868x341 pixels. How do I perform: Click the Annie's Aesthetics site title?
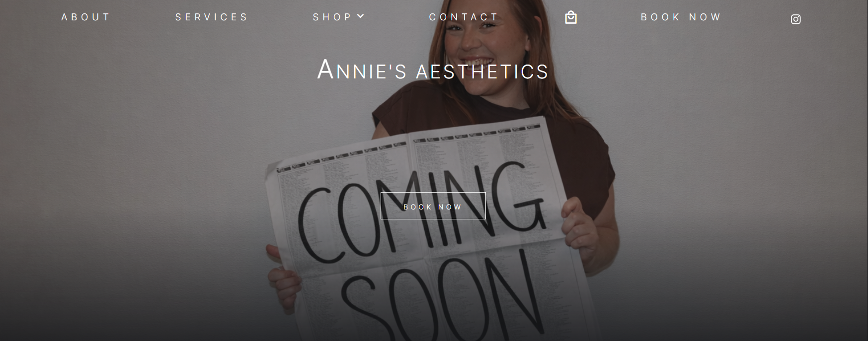pos(433,69)
